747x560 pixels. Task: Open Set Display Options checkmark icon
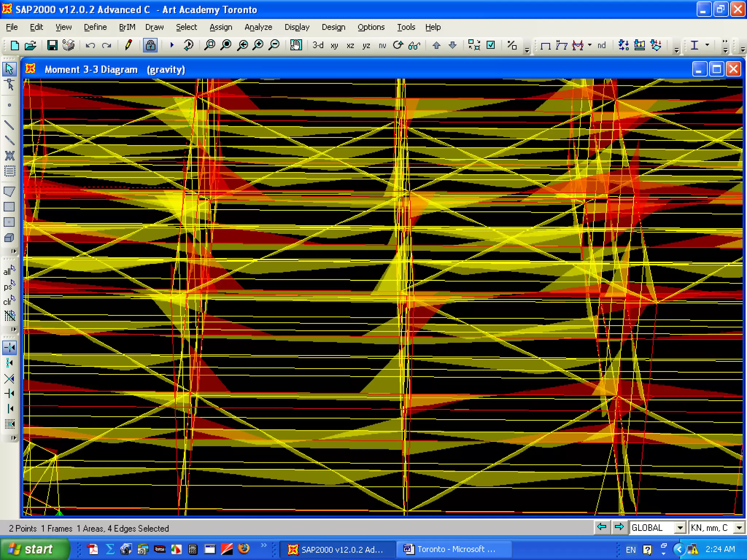pyautogui.click(x=491, y=45)
